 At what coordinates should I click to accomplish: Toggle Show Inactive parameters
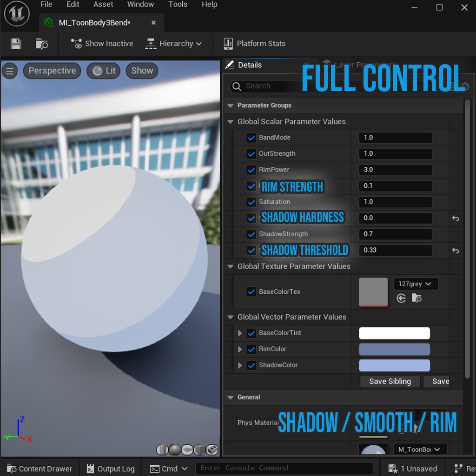click(101, 43)
